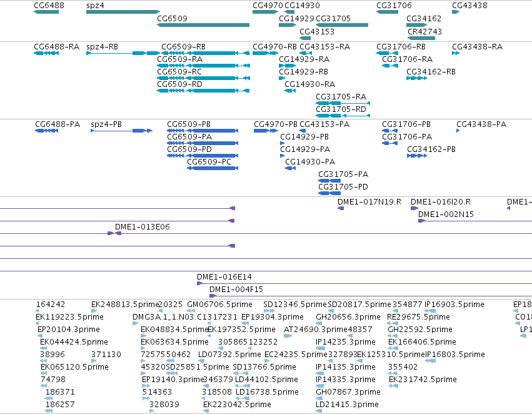Click the CG14929-RA transcript
532x414 pixels.
(x=288, y=66)
